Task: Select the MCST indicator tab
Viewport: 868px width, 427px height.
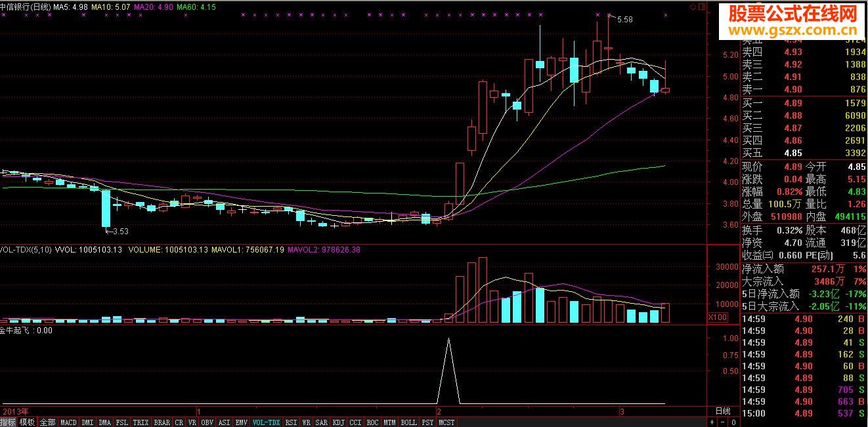Action: pos(447,422)
